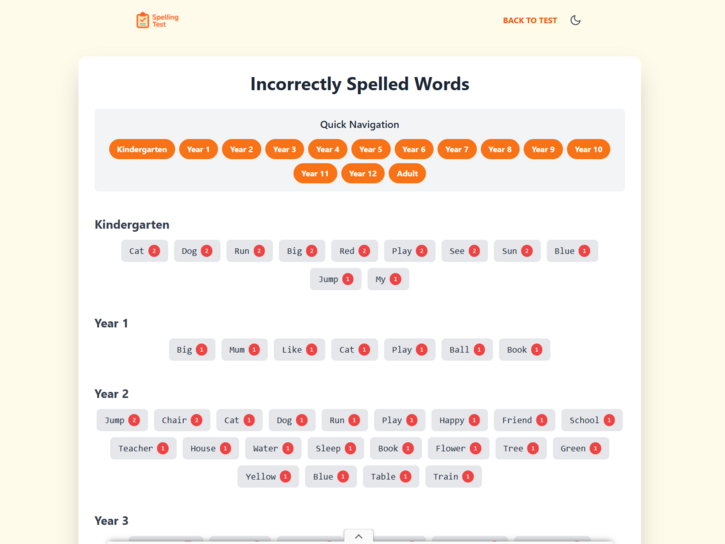Image resolution: width=725 pixels, height=544 pixels.
Task: Click the Train word chip
Action: (x=452, y=476)
